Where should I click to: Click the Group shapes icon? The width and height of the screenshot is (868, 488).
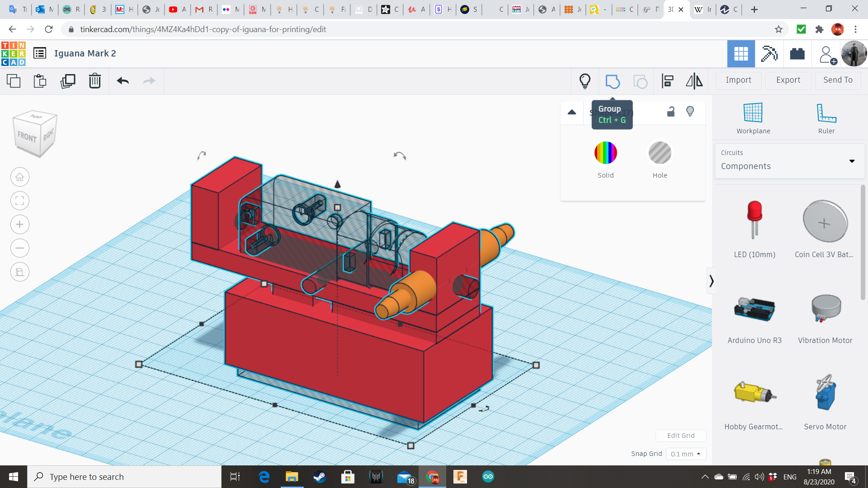click(612, 81)
